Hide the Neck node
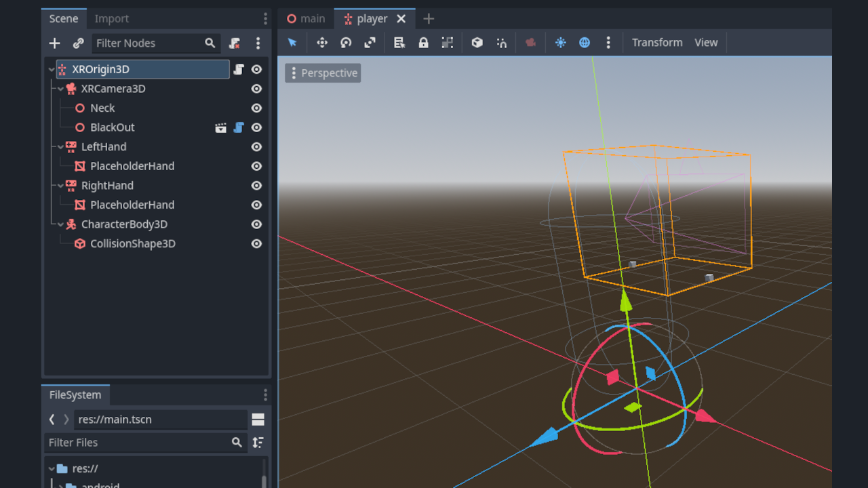Screen dimensions: 868x488 [x=256, y=108]
